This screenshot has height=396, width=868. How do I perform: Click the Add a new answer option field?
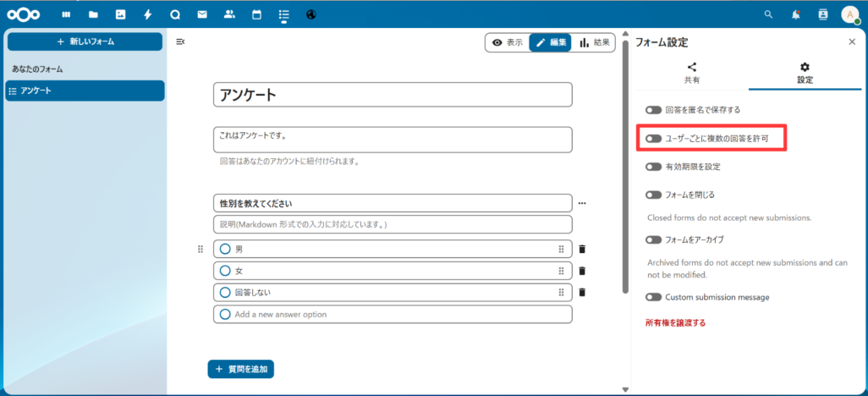393,314
